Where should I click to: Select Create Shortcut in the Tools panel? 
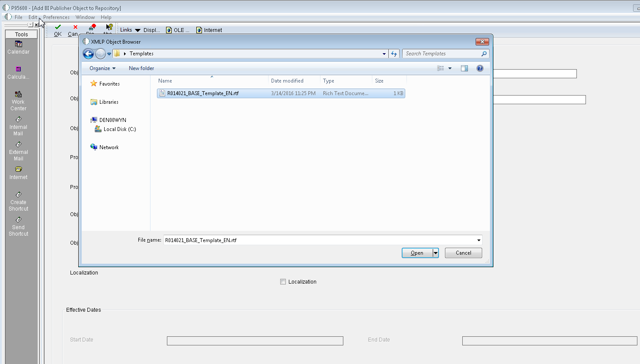(18, 195)
